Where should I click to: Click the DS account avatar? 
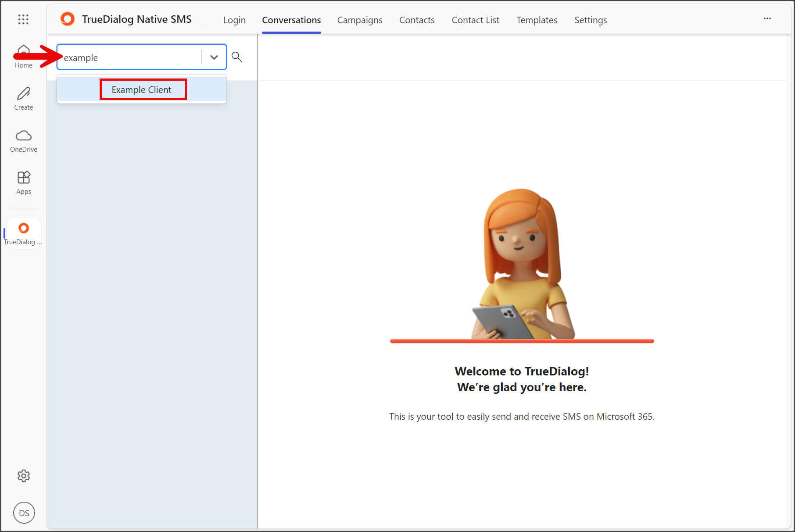tap(24, 513)
